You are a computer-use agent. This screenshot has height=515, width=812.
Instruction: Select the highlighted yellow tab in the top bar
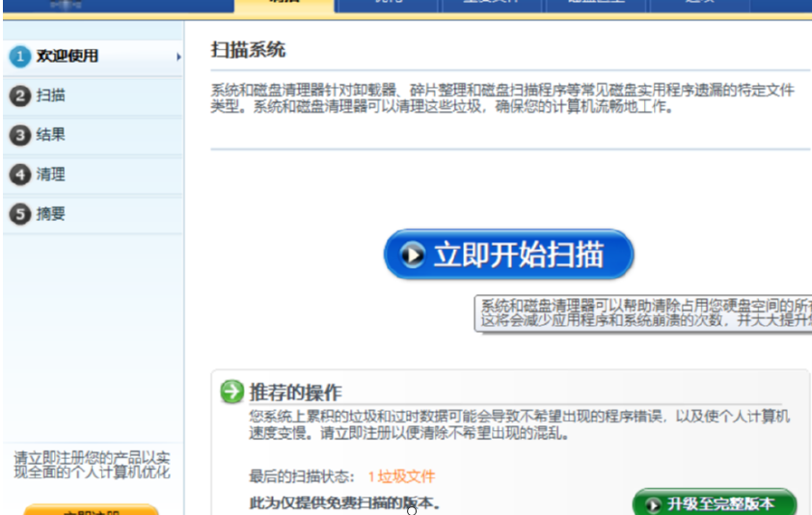284,5
